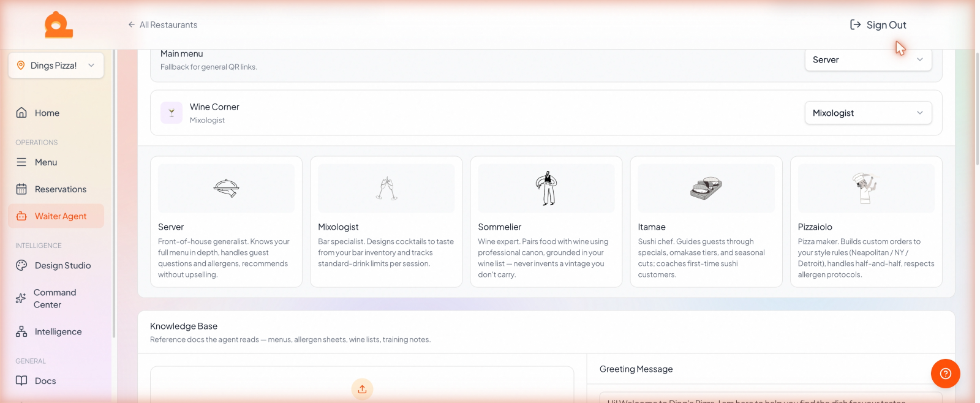The image size is (980, 403).
Task: Click the location pin icon
Action: pyautogui.click(x=21, y=66)
